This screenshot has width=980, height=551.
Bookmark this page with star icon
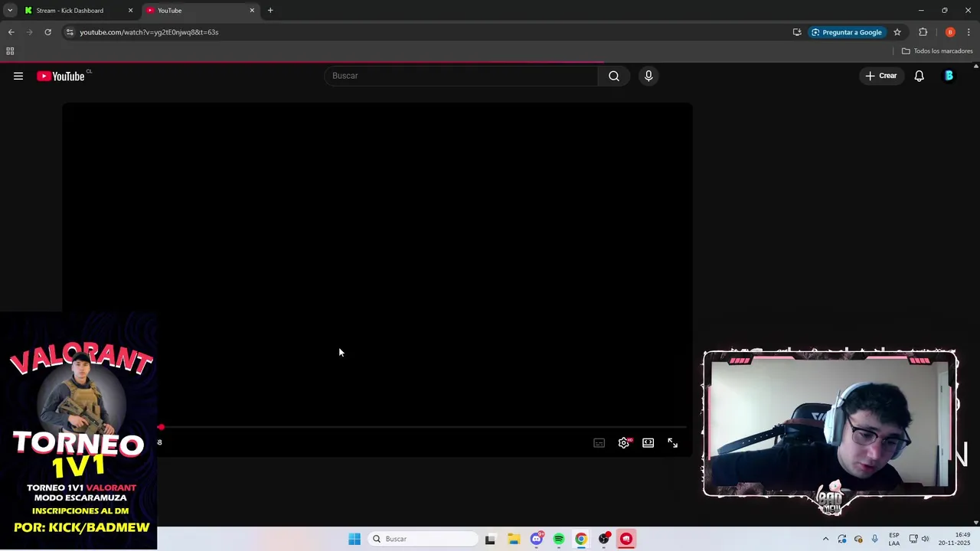897,32
